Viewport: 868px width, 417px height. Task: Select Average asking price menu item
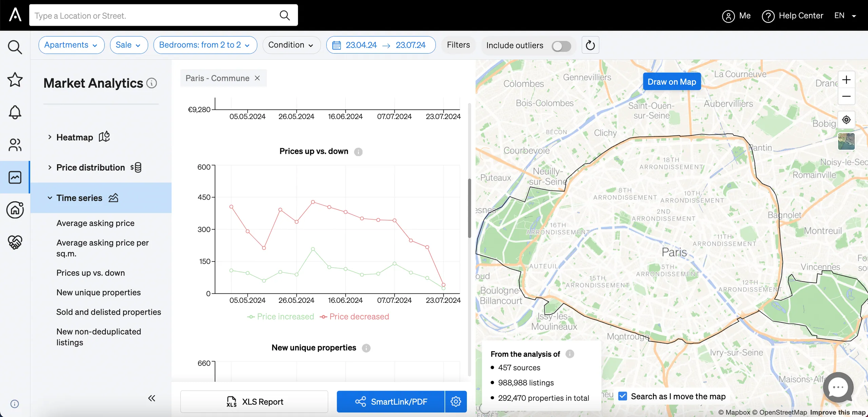point(95,223)
